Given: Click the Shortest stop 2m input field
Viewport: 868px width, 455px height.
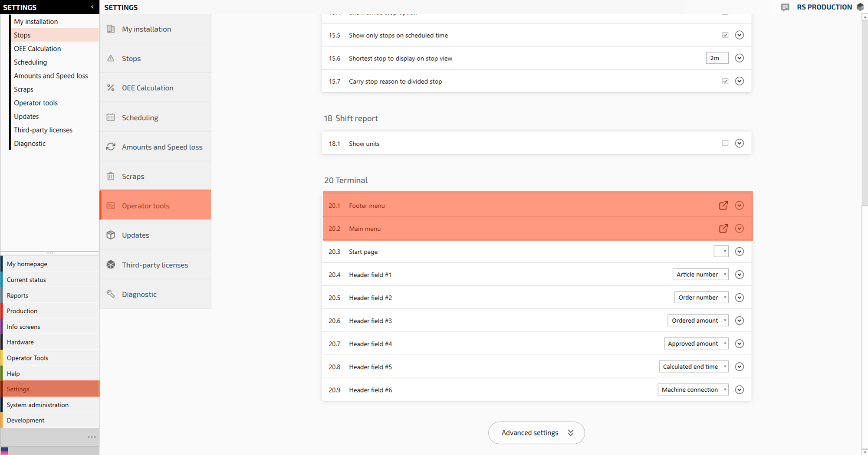Looking at the screenshot, I should [717, 58].
